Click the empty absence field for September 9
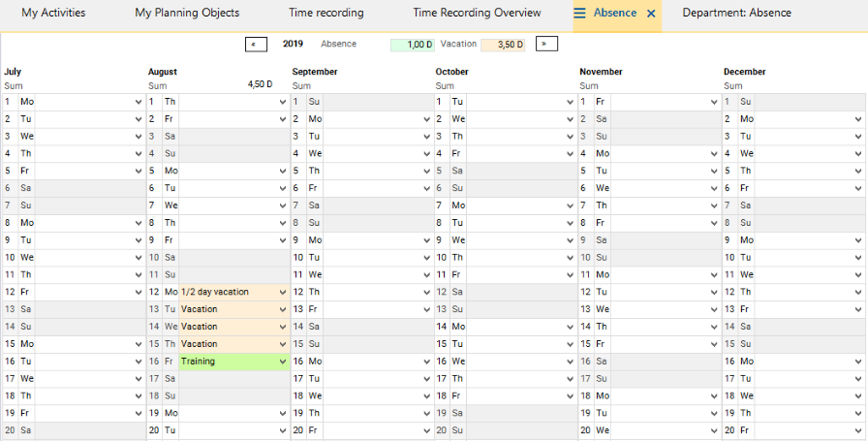Image resolution: width=868 pixels, height=441 pixels. pos(378,240)
